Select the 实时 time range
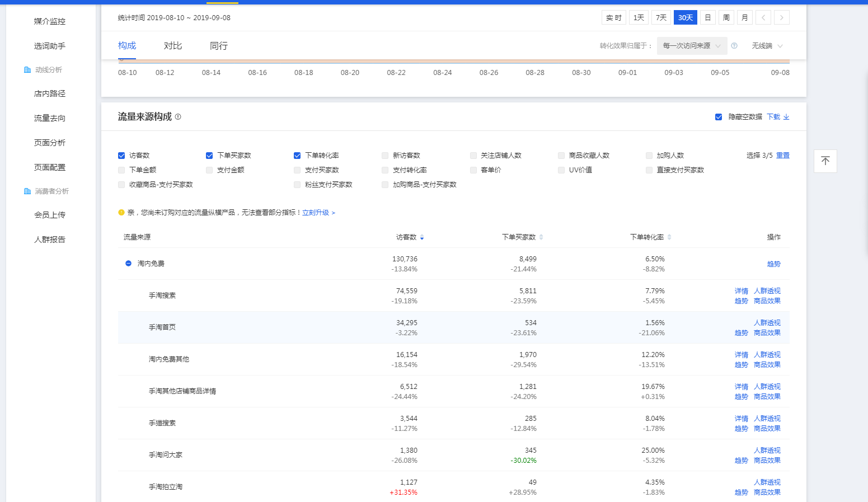Viewport: 868px width, 502px height. point(614,18)
